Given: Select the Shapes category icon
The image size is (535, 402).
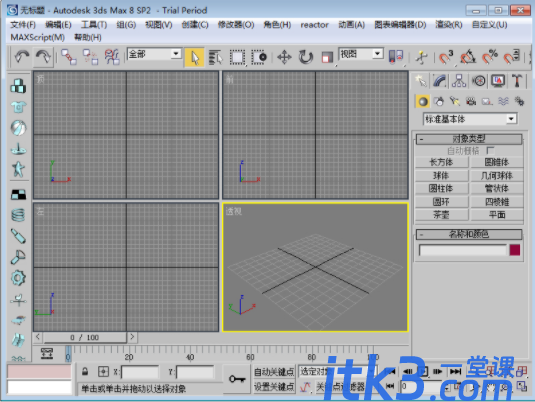Looking at the screenshot, I should (x=439, y=101).
